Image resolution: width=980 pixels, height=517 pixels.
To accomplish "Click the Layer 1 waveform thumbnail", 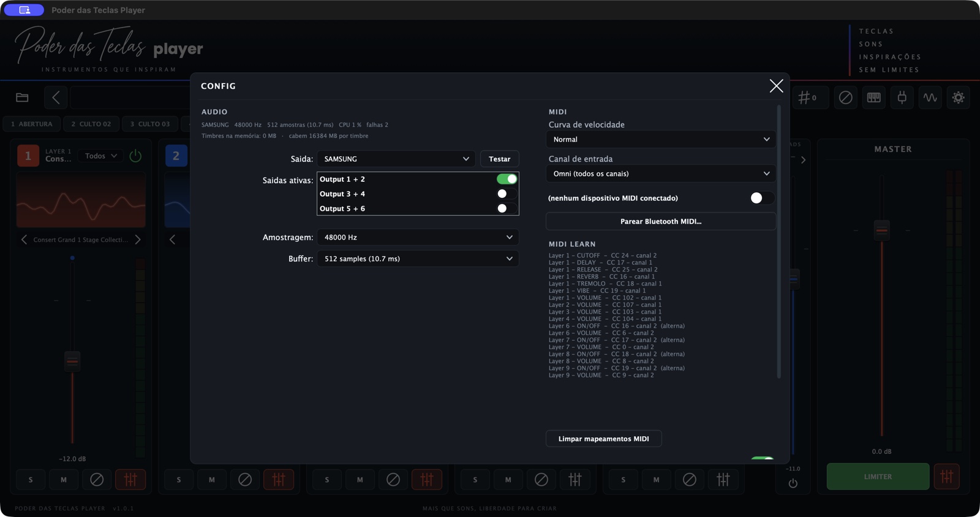I will pos(81,200).
